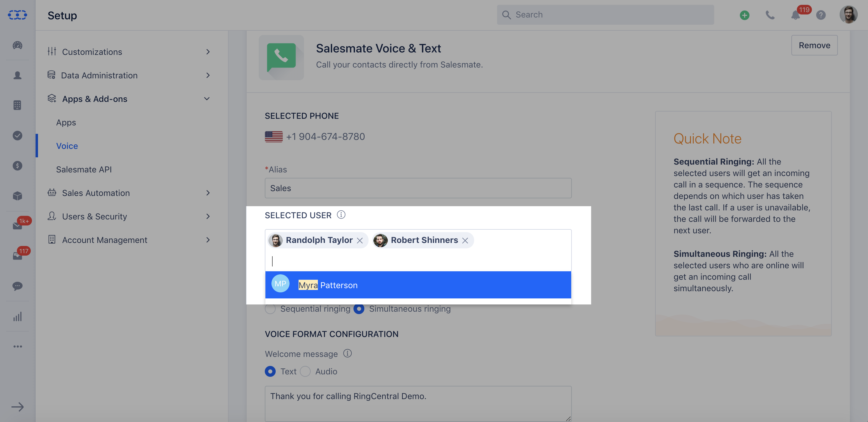The width and height of the screenshot is (868, 422).
Task: Open the reports bar chart icon
Action: (17, 316)
